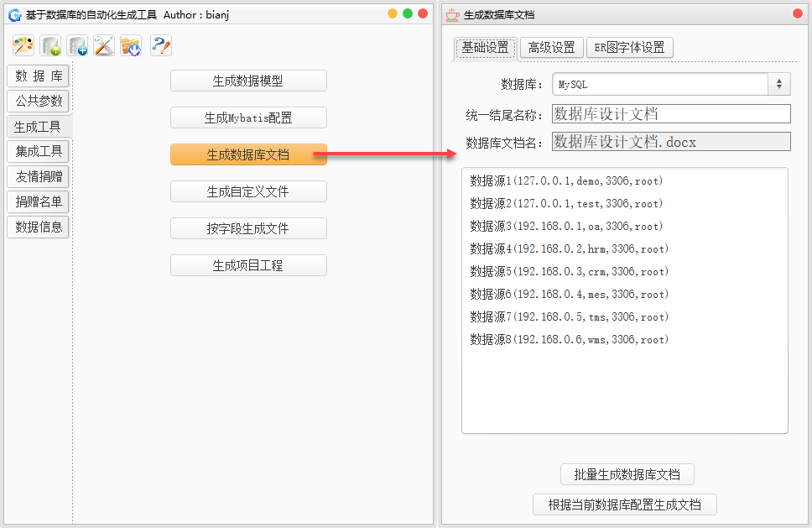Viewport: 812px width, 528px height.
Task: Open the 数据库 MySQL combo box
Action: 671,84
